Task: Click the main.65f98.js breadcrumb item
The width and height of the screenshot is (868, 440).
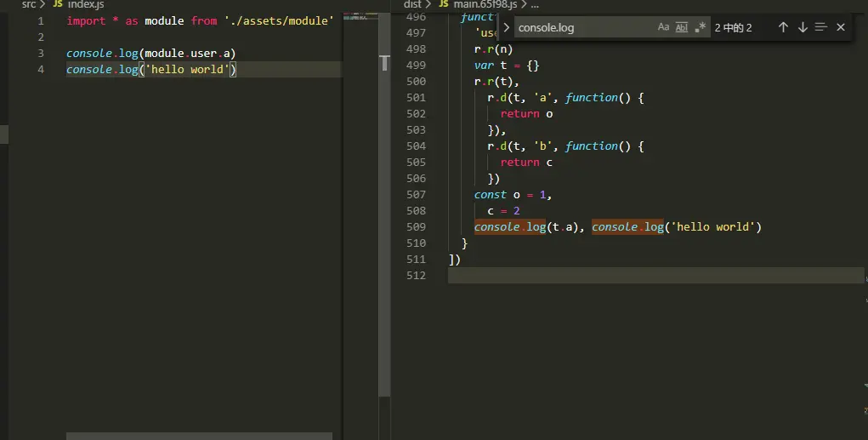Action: click(x=485, y=4)
